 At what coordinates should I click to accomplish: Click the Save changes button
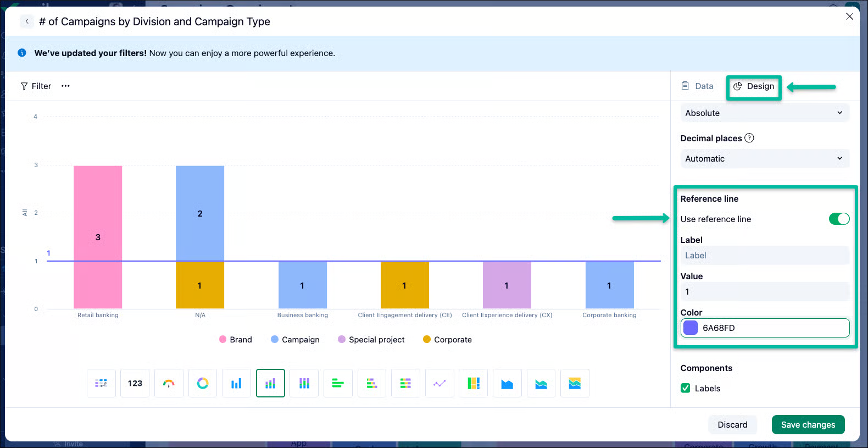(x=808, y=424)
